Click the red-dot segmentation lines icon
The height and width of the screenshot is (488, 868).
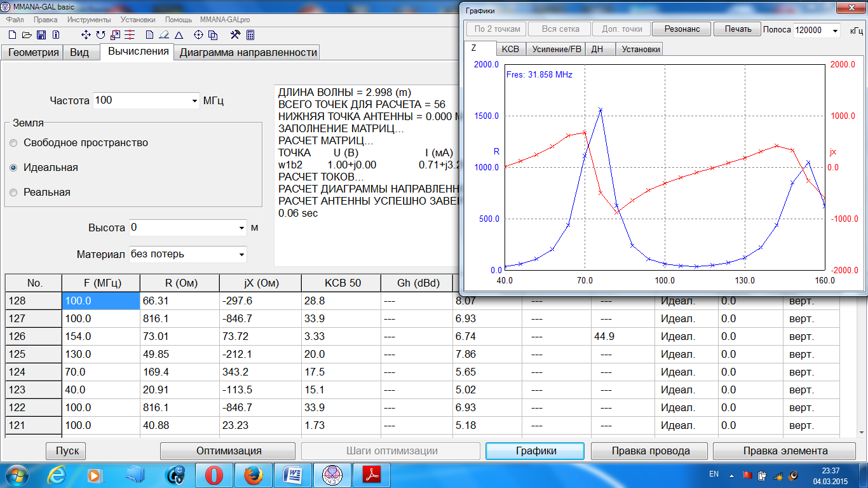130,35
